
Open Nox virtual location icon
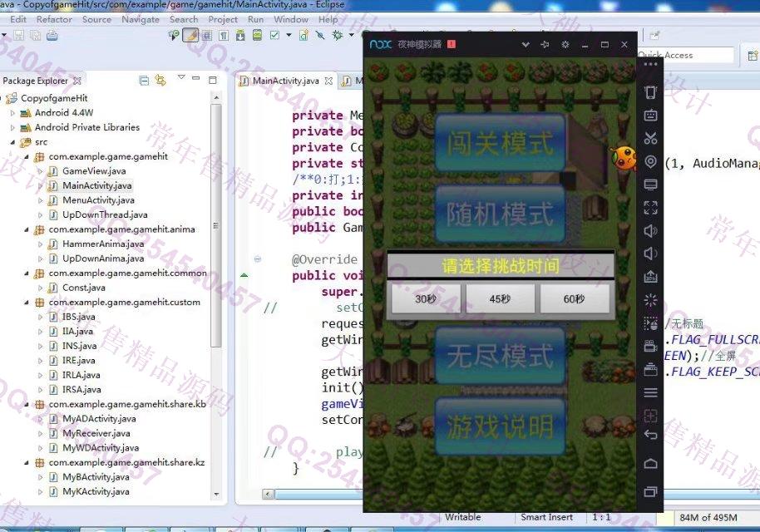pyautogui.click(x=650, y=161)
